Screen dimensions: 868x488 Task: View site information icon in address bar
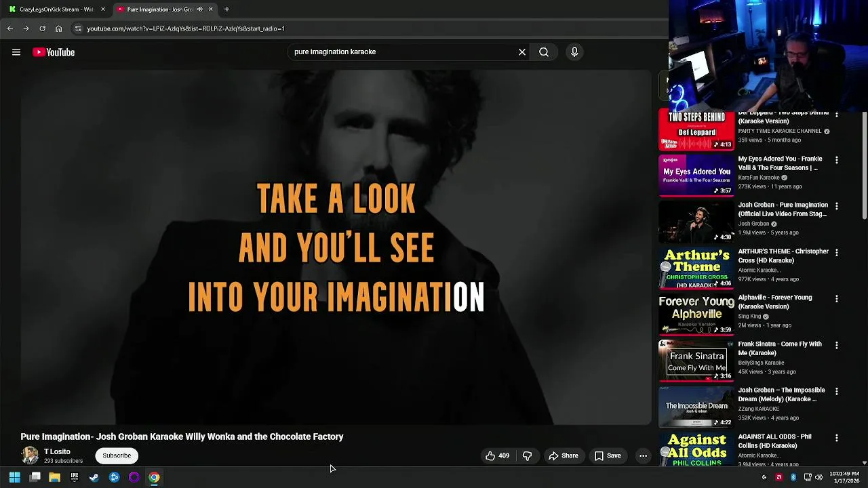(78, 28)
